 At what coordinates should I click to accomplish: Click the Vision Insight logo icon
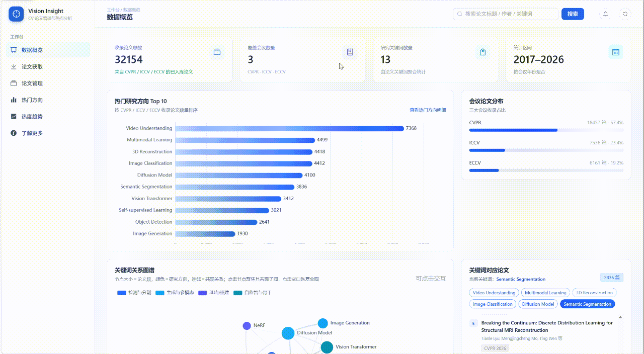click(x=16, y=14)
